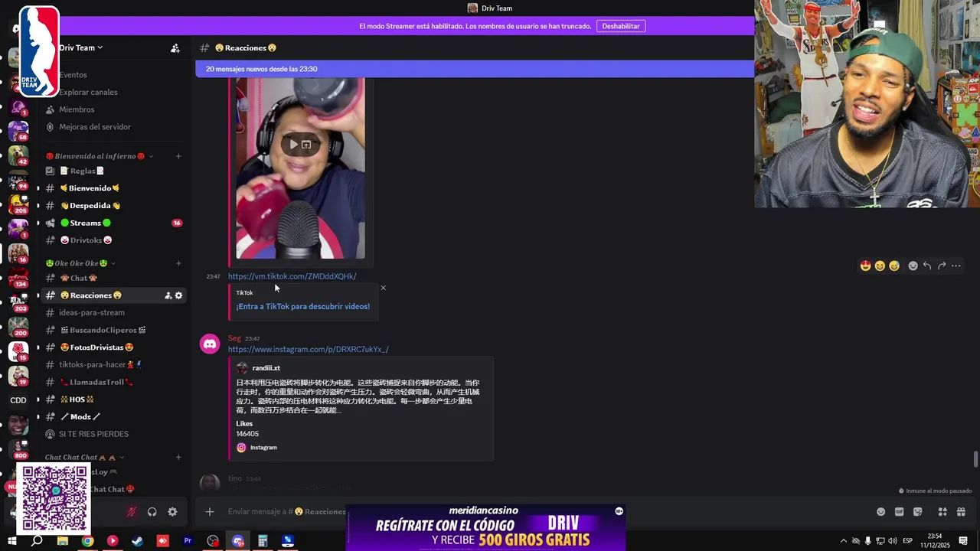This screenshot has width=980, height=551.
Task: Click the chat scrollbar thumb
Action: [975, 459]
